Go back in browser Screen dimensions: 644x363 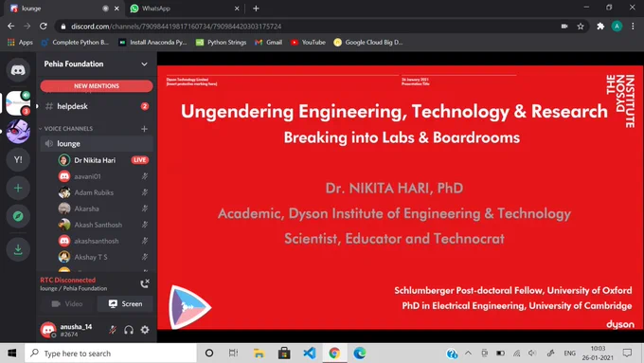(x=11, y=27)
